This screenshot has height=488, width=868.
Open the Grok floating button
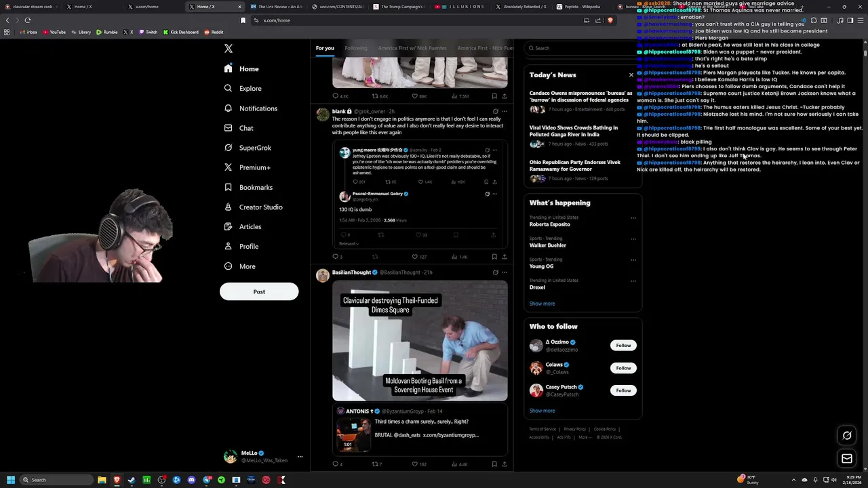pos(847,436)
